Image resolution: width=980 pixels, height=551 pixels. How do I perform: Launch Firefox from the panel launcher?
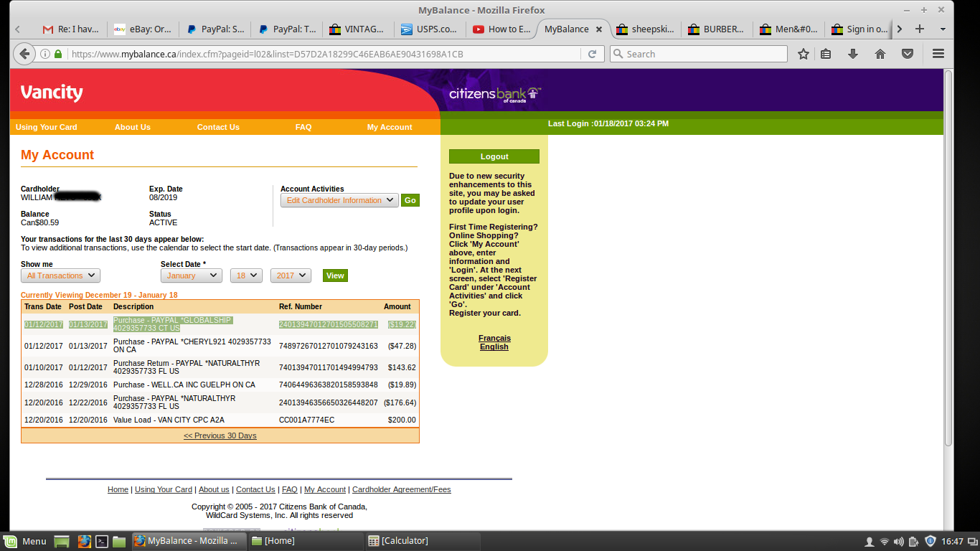coord(85,541)
